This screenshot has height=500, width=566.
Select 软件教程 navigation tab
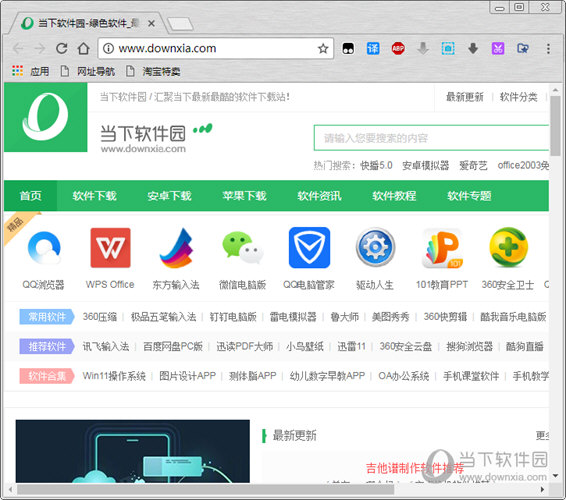[x=394, y=196]
